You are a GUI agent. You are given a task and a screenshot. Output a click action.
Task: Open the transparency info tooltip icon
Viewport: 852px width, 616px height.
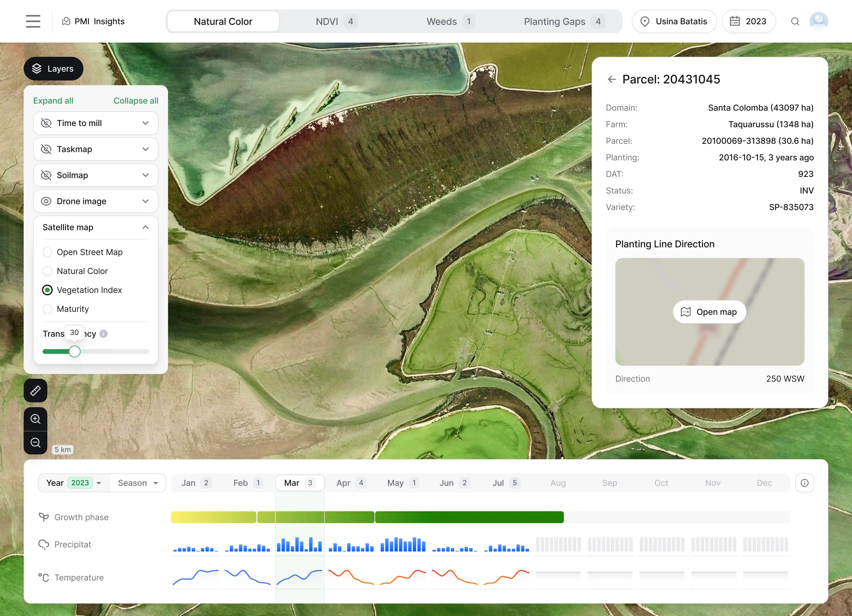(104, 334)
